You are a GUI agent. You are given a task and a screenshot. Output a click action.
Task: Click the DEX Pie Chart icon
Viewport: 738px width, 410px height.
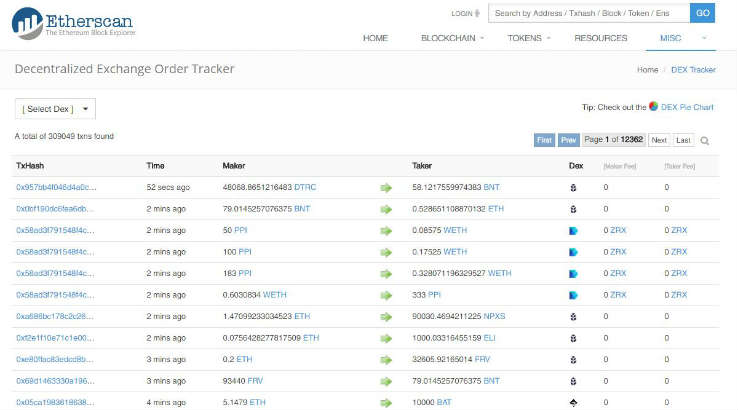click(x=653, y=106)
